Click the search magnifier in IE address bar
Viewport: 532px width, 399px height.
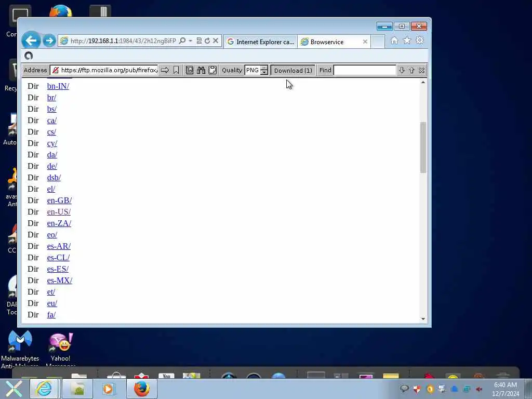182,41
